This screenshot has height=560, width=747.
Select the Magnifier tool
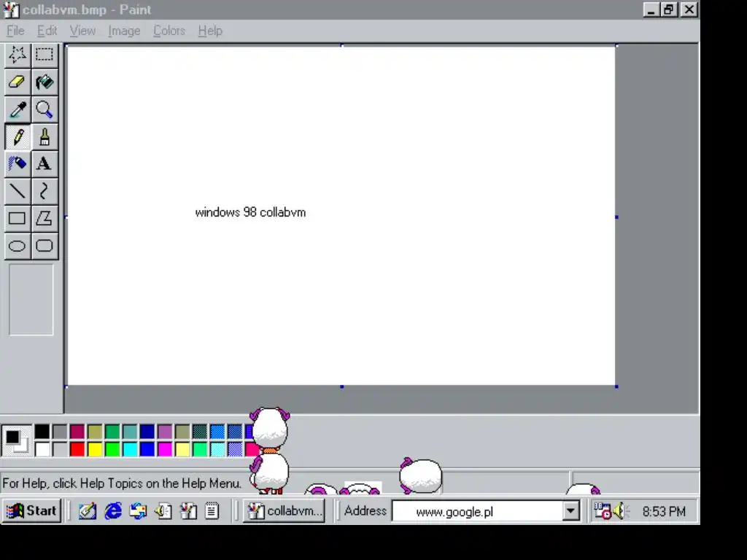[x=44, y=109]
